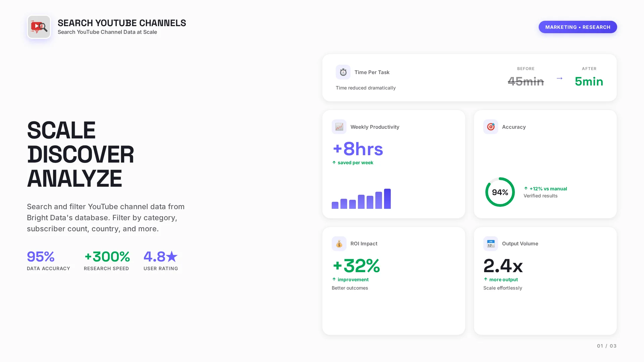Image resolution: width=644 pixels, height=362 pixels.
Task: Click the +8hrs saved per week figure
Action: 358,149
